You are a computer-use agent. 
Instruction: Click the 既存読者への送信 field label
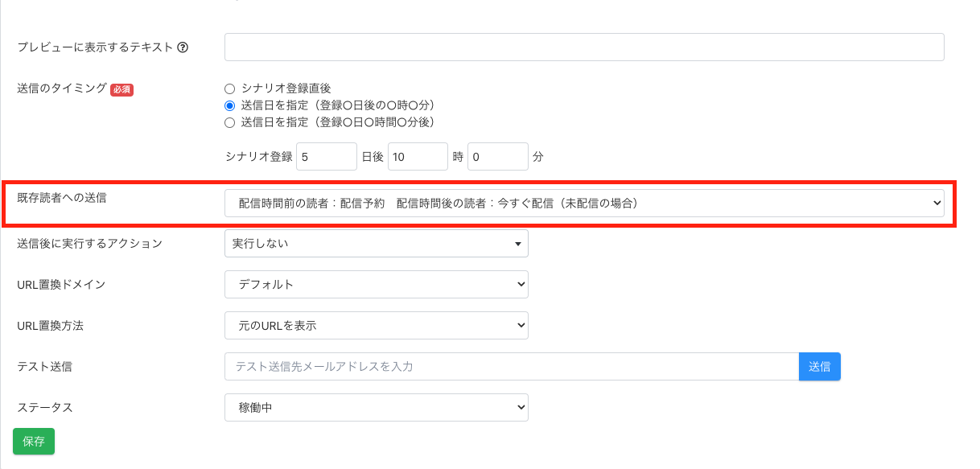click(61, 198)
